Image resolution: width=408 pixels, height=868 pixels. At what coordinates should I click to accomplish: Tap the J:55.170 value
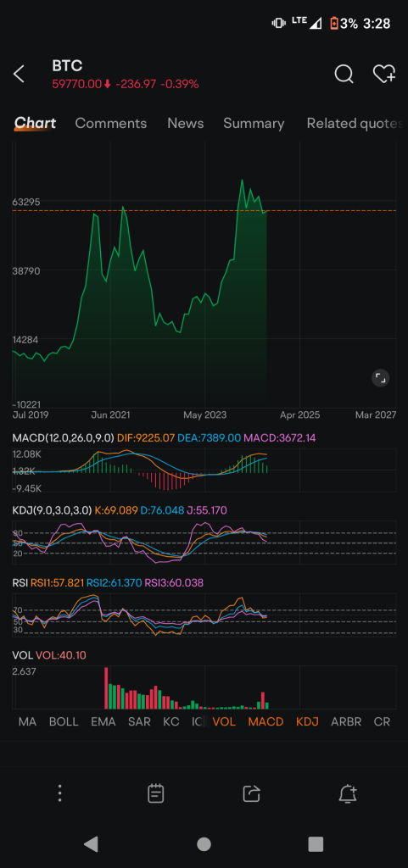[207, 509]
